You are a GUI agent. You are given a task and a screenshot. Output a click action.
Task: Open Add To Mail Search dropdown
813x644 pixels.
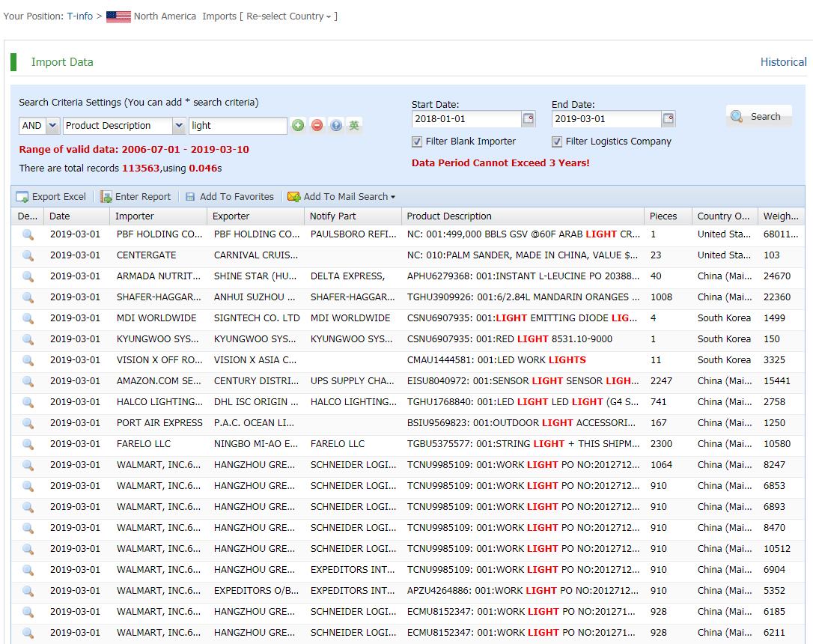pos(341,197)
